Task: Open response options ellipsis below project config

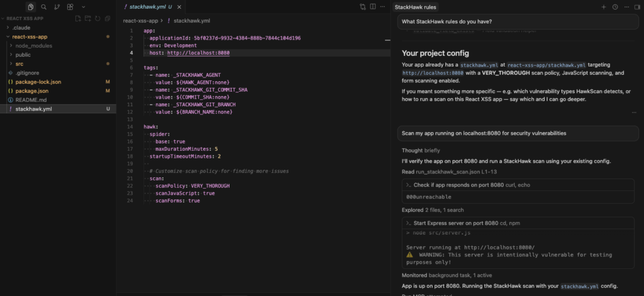Action: 634,112
